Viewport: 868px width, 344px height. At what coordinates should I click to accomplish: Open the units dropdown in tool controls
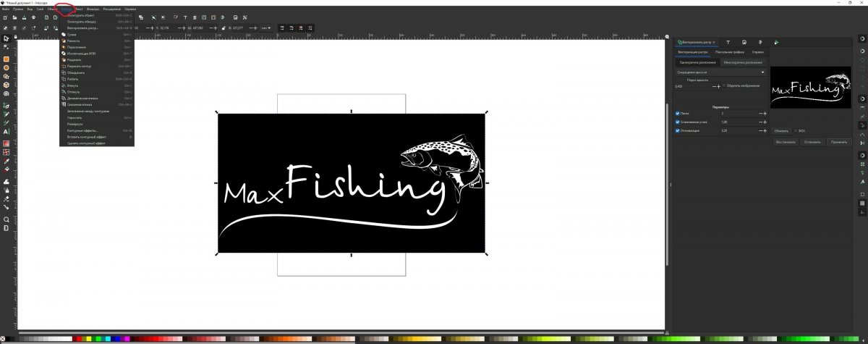(x=266, y=28)
